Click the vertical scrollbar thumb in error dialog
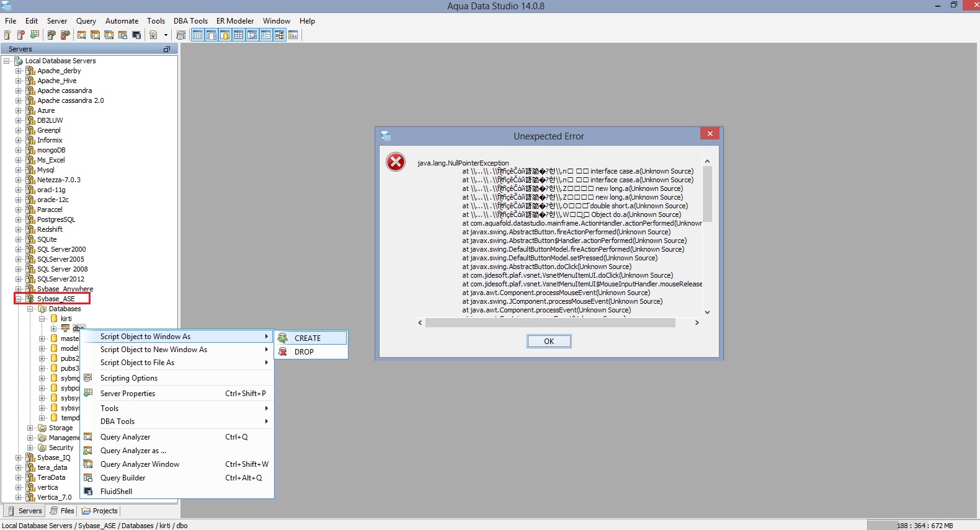 click(707, 193)
